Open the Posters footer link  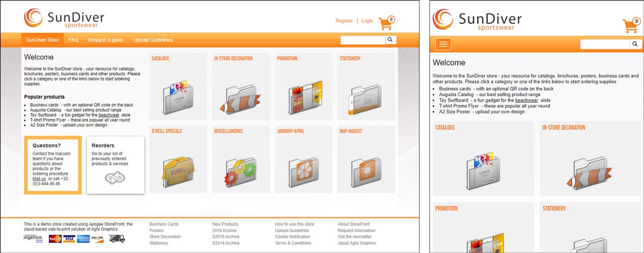coord(157,230)
